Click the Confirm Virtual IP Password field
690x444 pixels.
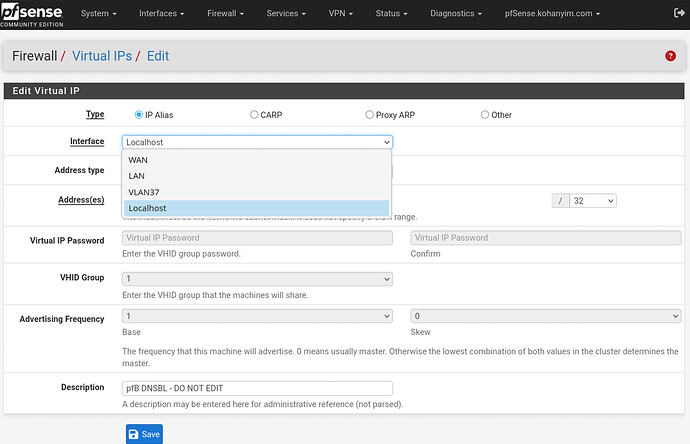(x=546, y=238)
